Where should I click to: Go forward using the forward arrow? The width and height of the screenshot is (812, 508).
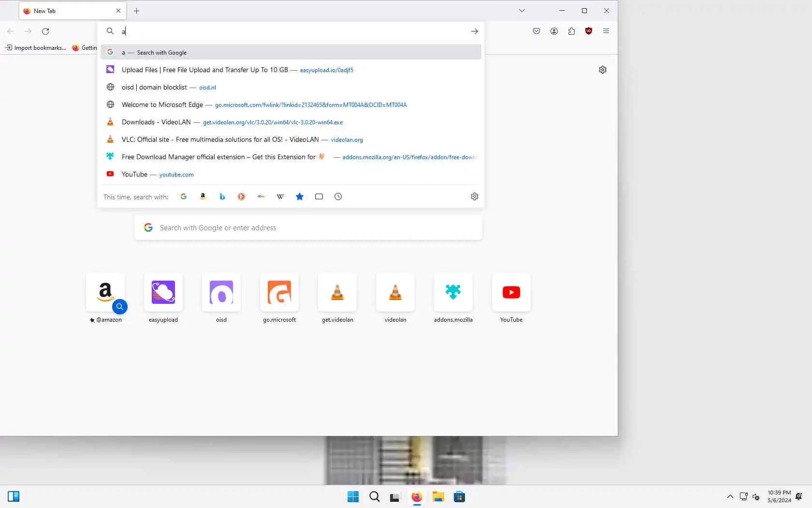(x=28, y=31)
